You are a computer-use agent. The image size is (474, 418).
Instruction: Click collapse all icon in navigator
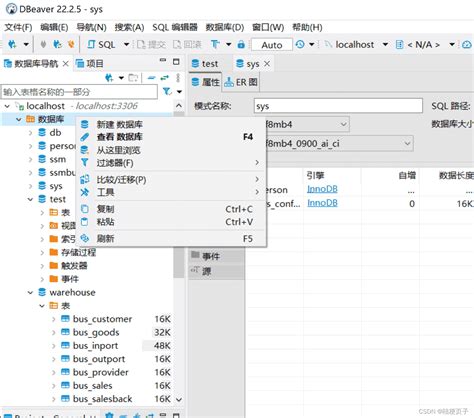(151, 78)
